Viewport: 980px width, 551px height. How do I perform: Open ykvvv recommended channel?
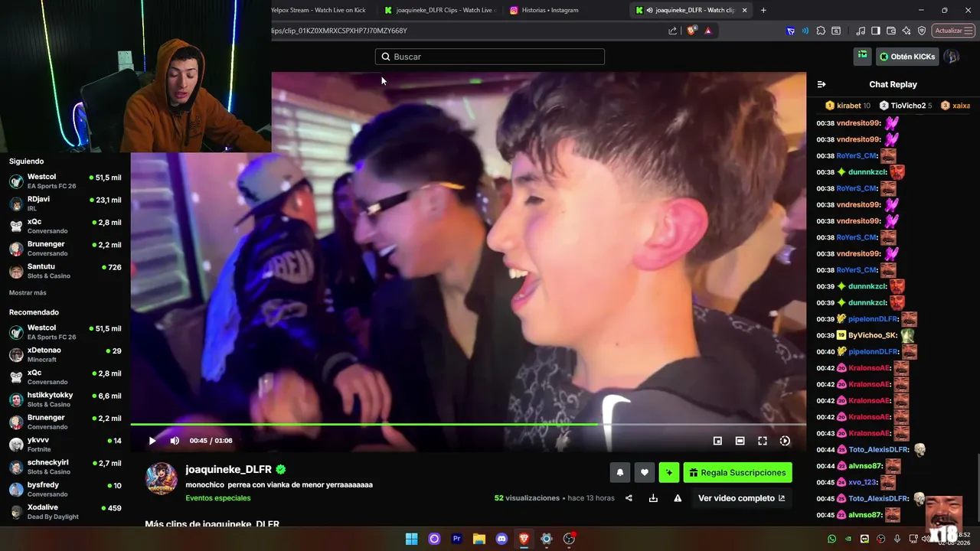point(65,445)
